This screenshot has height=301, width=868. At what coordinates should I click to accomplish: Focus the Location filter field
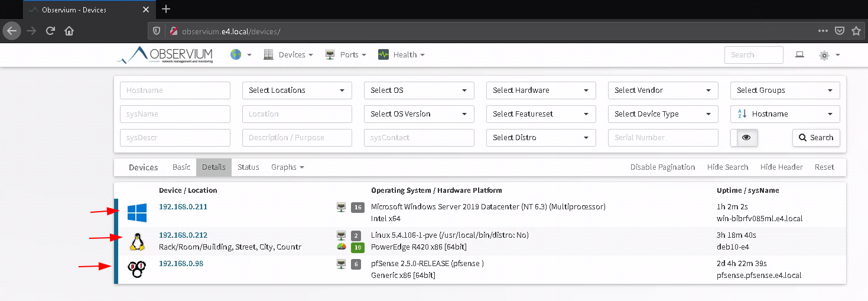(x=297, y=114)
